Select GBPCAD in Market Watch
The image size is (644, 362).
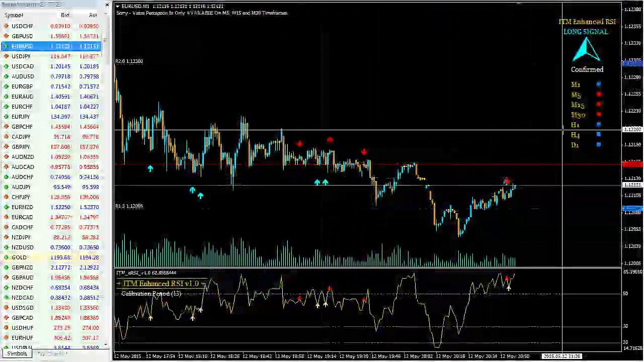coord(51,318)
